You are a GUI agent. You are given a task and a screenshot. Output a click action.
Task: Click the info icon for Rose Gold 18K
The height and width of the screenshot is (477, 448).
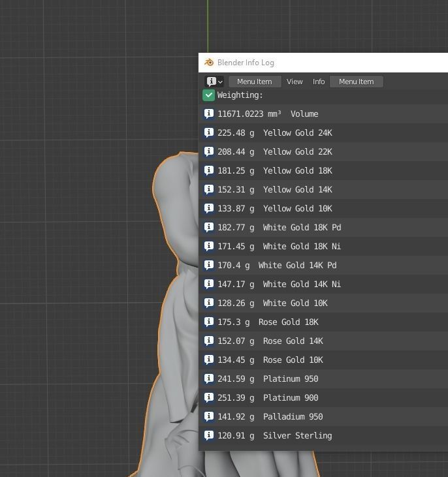coord(208,322)
